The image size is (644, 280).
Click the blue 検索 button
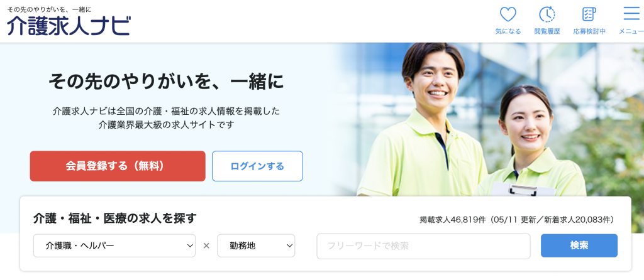click(x=579, y=245)
